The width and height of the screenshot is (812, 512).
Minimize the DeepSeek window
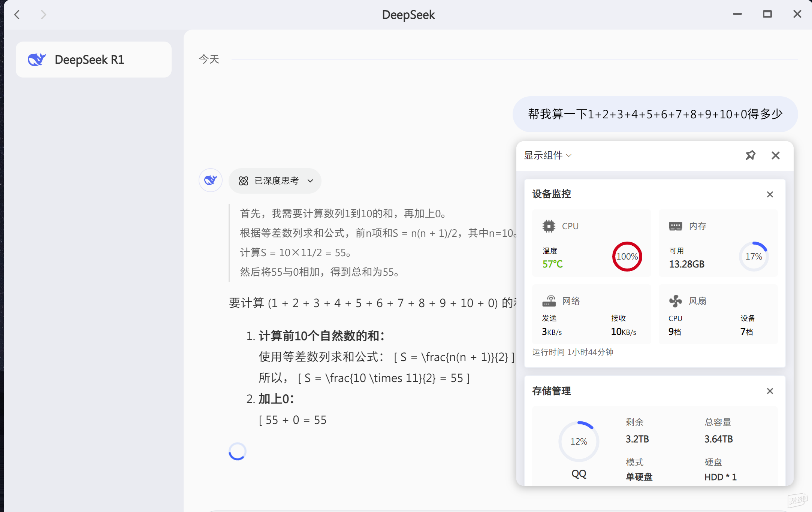(x=737, y=14)
